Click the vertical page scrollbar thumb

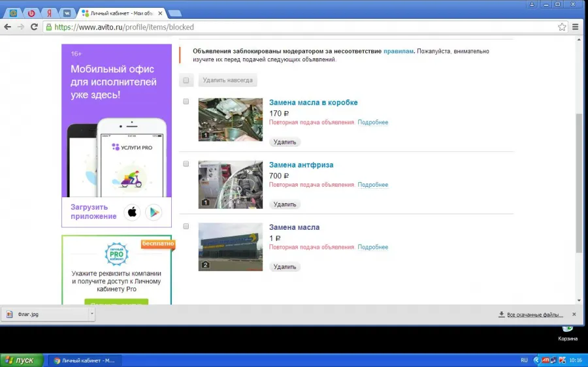tap(579, 183)
